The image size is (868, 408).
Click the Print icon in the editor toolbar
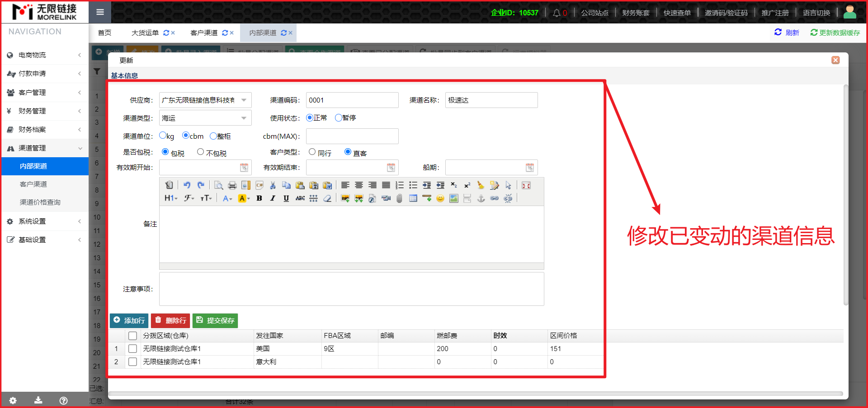[x=232, y=185]
